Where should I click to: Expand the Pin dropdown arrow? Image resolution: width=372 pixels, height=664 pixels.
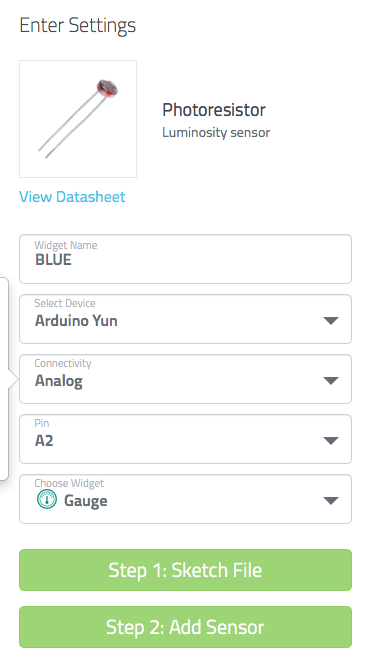point(331,441)
